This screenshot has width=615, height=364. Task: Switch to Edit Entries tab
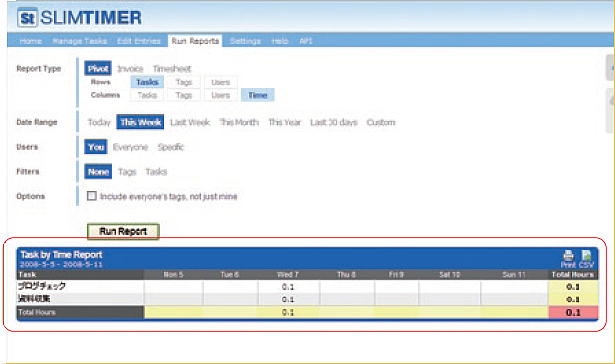[139, 41]
